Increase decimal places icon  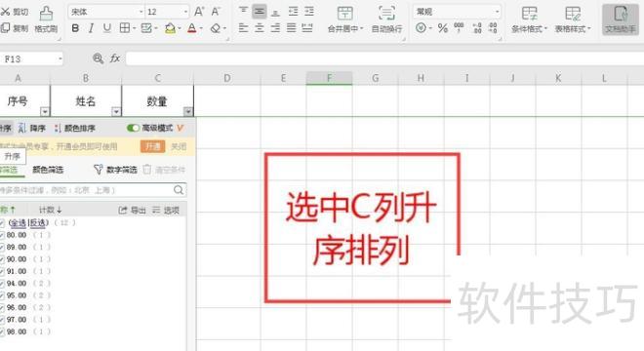(x=477, y=28)
